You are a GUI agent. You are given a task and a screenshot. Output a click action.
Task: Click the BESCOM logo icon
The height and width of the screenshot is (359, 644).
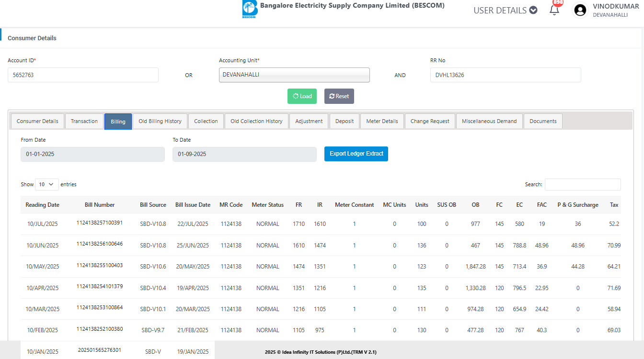click(249, 9)
